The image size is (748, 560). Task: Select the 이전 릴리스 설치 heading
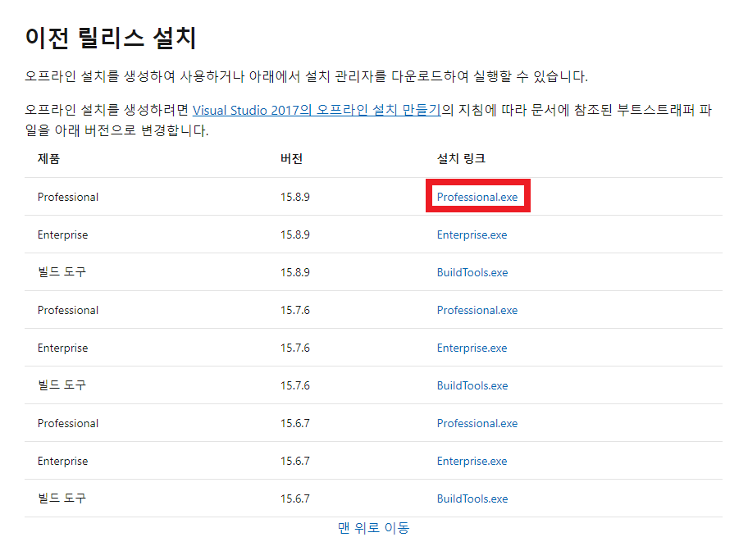[x=111, y=39]
